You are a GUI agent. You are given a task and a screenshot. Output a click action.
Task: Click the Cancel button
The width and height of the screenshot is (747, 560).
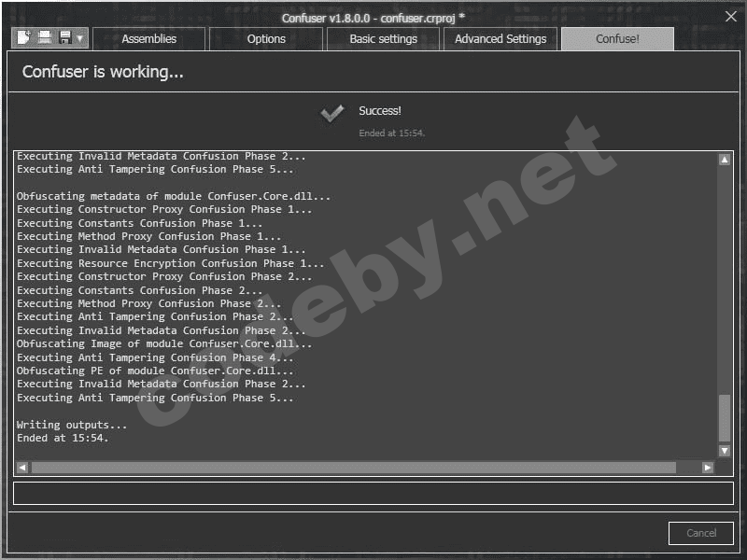pyautogui.click(x=701, y=533)
